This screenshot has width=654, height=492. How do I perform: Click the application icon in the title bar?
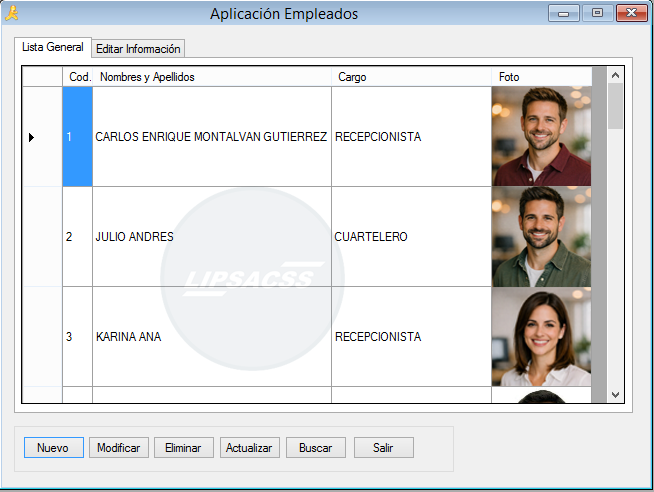pyautogui.click(x=12, y=13)
